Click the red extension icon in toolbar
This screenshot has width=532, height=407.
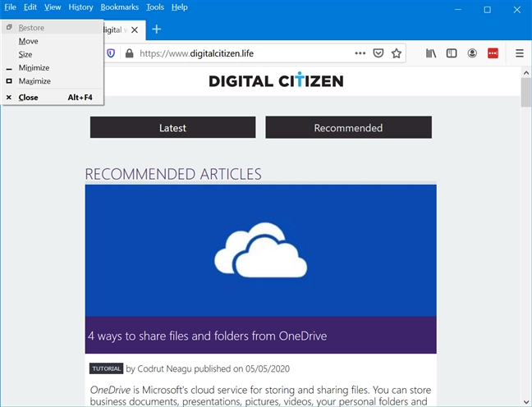(493, 53)
